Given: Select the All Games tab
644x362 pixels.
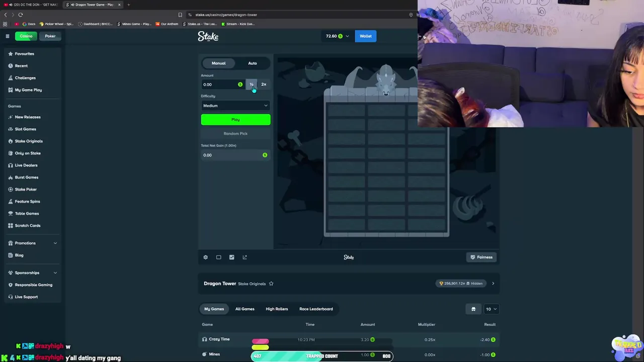Looking at the screenshot, I should pyautogui.click(x=245, y=309).
